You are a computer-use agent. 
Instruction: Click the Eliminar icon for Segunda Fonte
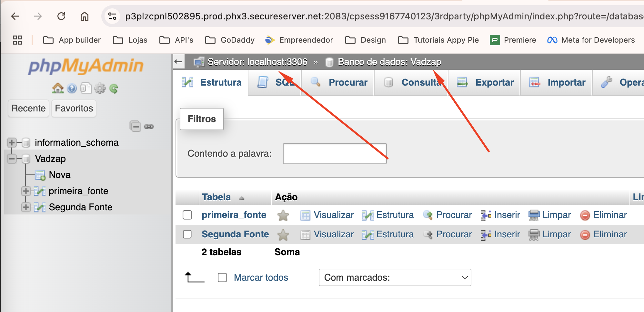[x=585, y=234]
